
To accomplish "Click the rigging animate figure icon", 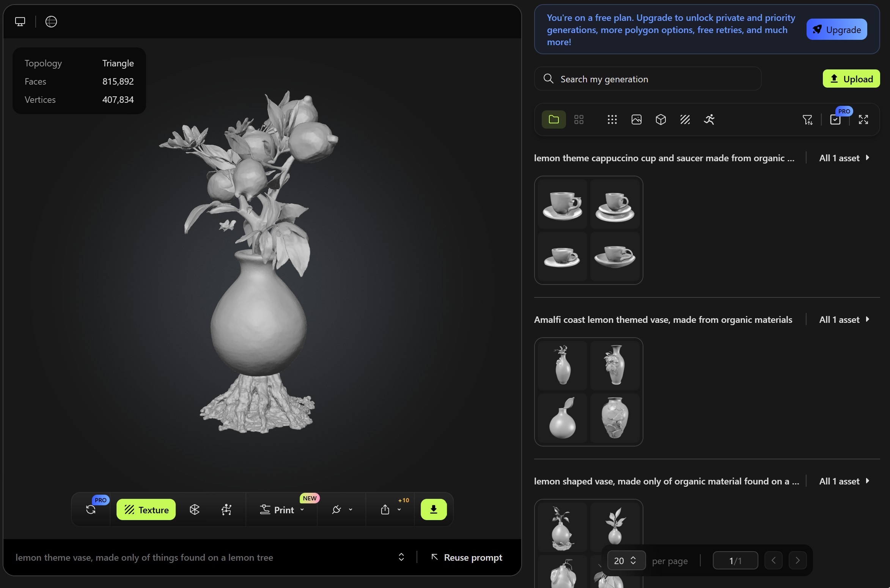I will point(226,509).
